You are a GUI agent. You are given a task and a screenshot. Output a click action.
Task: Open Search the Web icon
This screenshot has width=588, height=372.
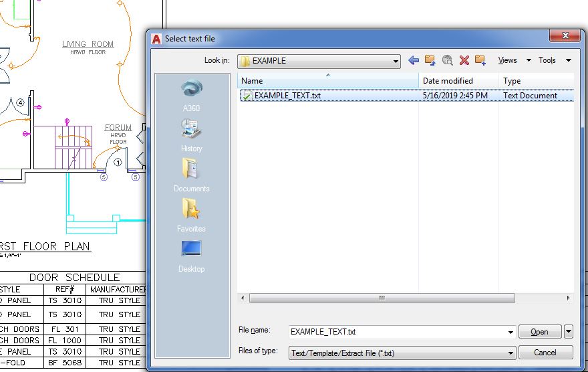tap(447, 60)
